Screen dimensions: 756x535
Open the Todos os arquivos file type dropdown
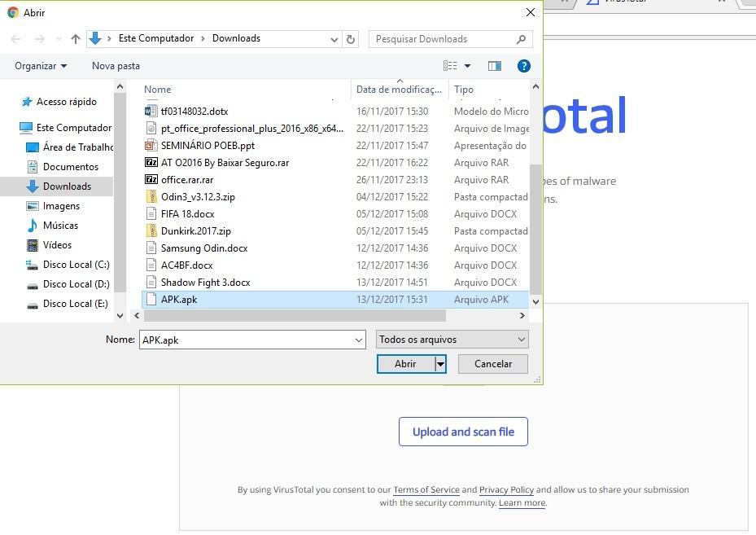[452, 339]
